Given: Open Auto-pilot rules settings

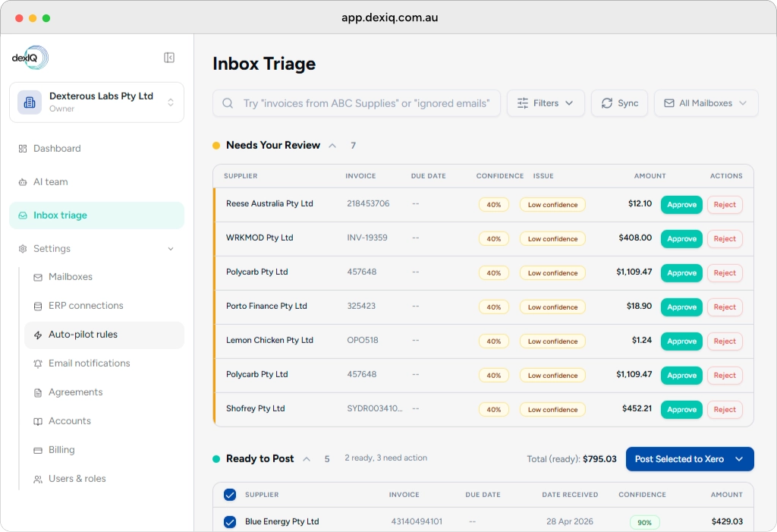Looking at the screenshot, I should 104,335.
